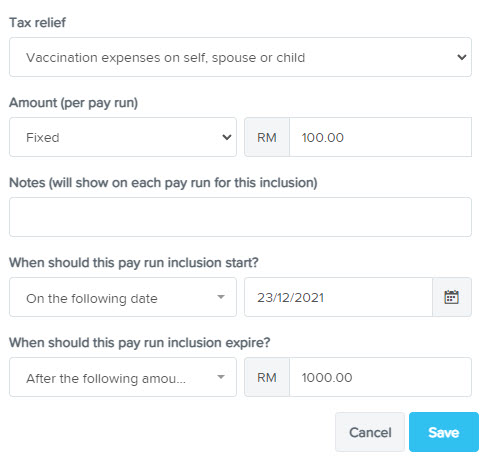Click the 'When should this pay run inclusion expire?' label
491x461 pixels.
click(140, 343)
